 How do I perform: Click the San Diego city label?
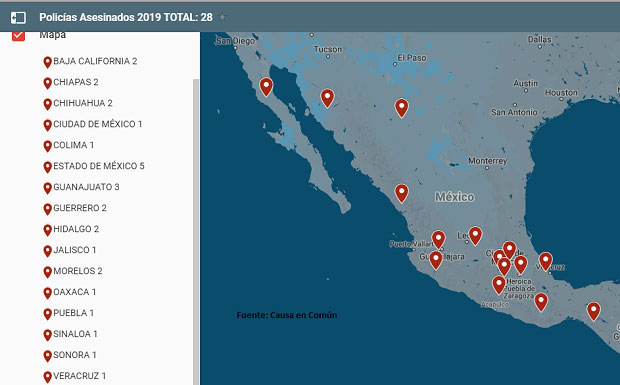tap(235, 41)
